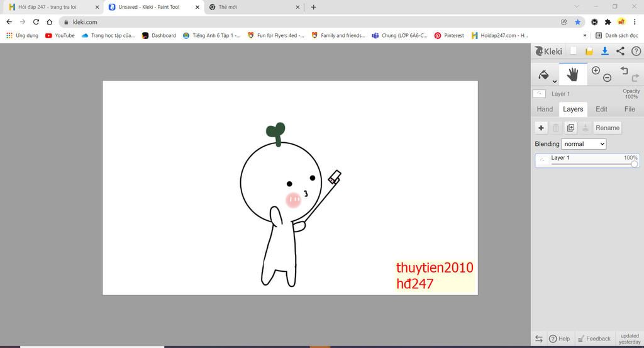Click the Help button at panel bottom
The width and height of the screenshot is (644, 348).
tap(559, 339)
